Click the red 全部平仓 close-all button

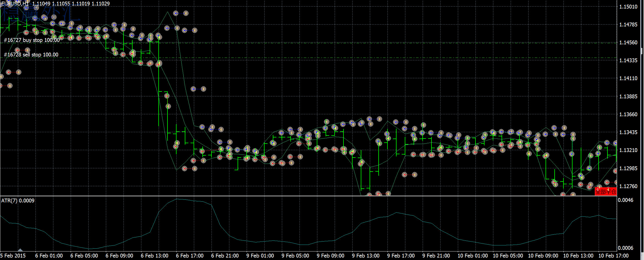(x=606, y=191)
